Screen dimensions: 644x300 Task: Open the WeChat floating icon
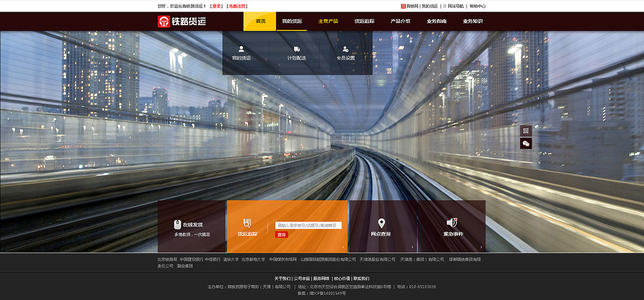click(526, 143)
